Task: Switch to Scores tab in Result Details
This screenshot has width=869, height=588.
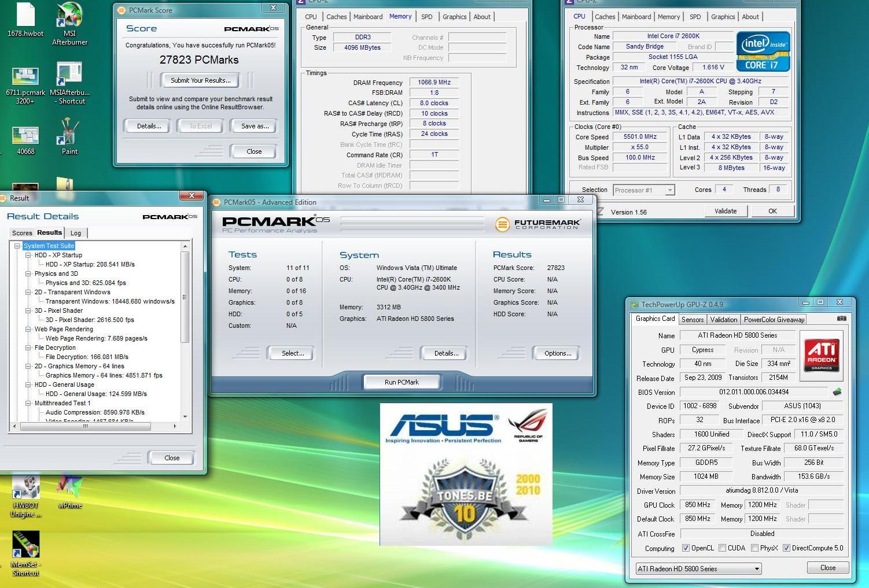Action: (x=22, y=233)
